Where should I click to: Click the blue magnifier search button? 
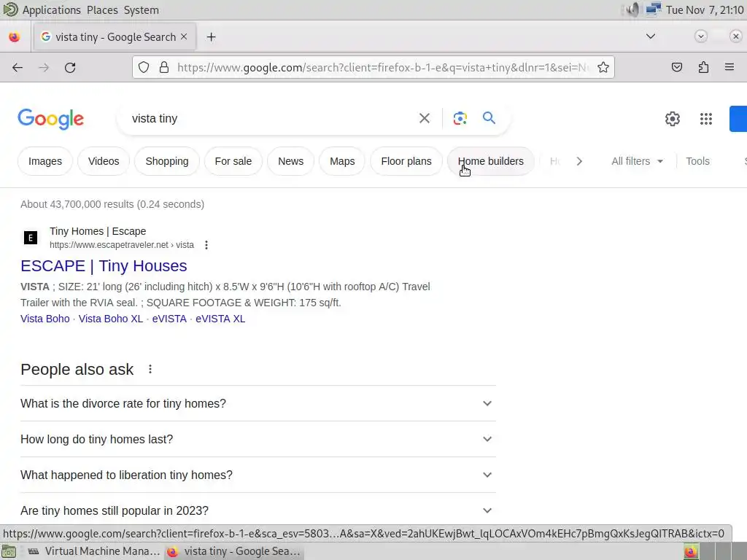489,117
